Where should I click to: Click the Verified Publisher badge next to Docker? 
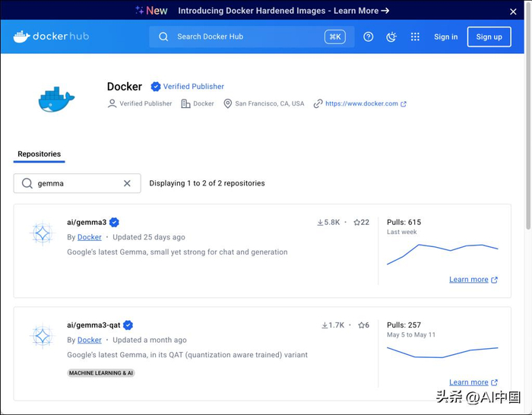(x=155, y=87)
